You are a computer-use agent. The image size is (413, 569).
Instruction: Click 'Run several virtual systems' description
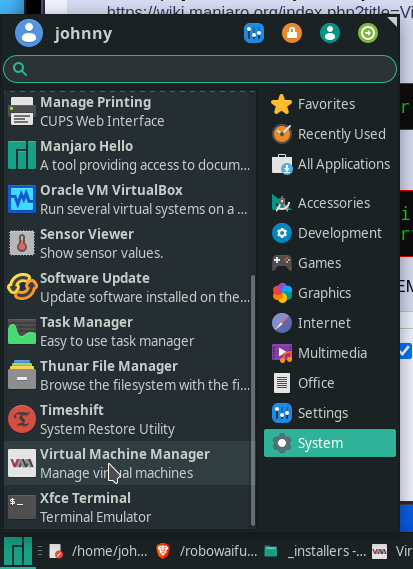click(x=144, y=209)
